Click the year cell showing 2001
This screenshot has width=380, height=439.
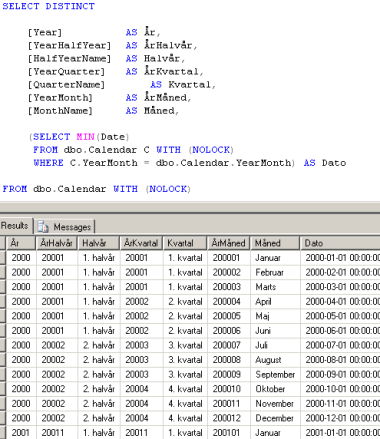pos(21,433)
